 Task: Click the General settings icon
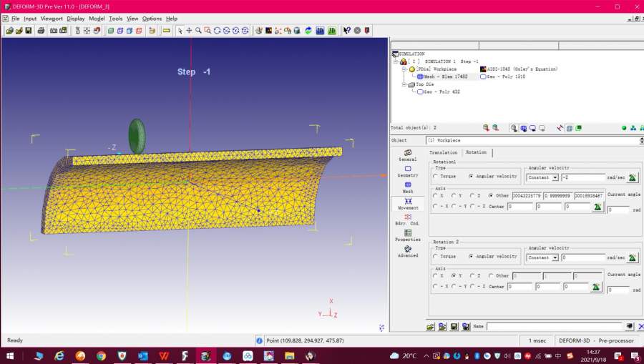point(408,154)
